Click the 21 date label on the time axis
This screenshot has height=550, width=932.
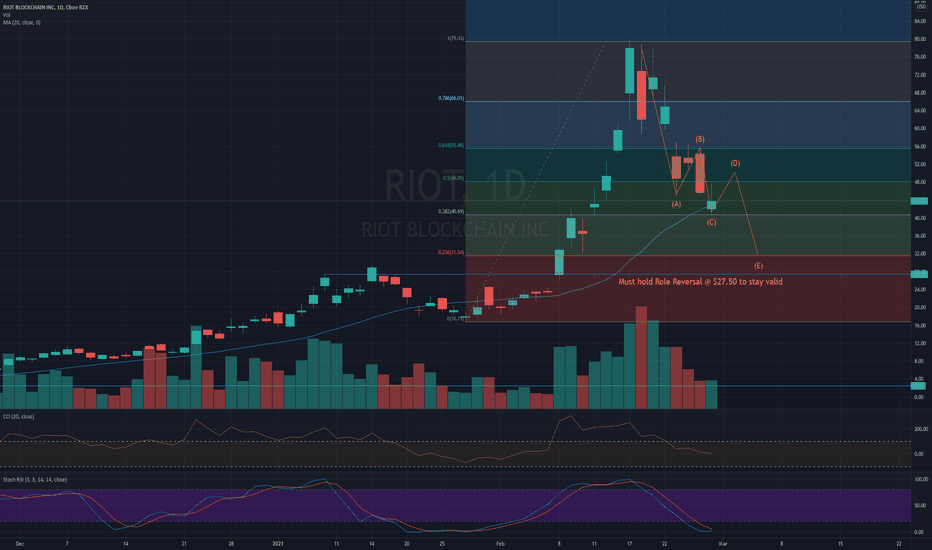click(x=184, y=543)
